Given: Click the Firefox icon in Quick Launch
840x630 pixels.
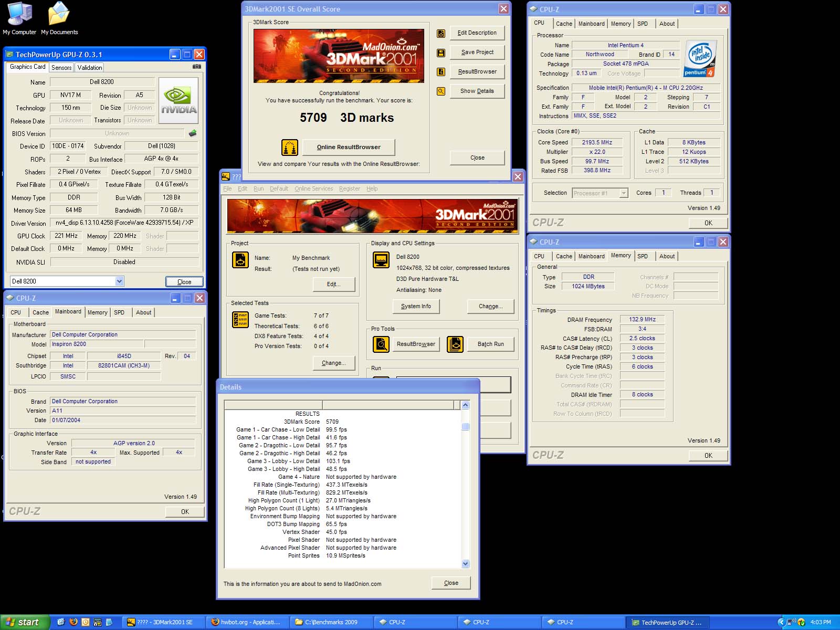Looking at the screenshot, I should [x=73, y=622].
